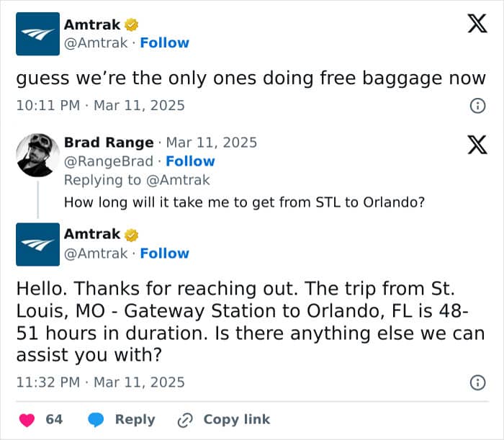Screen dimensions: 504x440
Task: Open Amtrak avatar on the top tweet
Action: click(x=37, y=34)
